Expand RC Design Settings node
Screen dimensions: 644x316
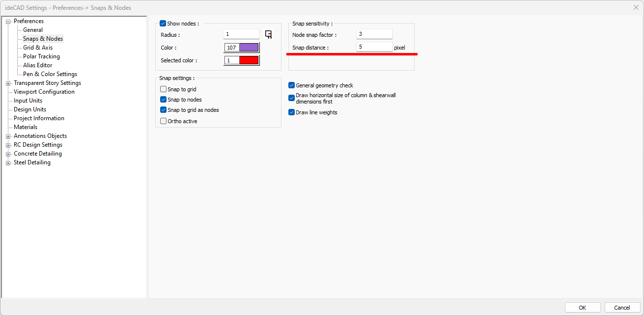coord(8,145)
